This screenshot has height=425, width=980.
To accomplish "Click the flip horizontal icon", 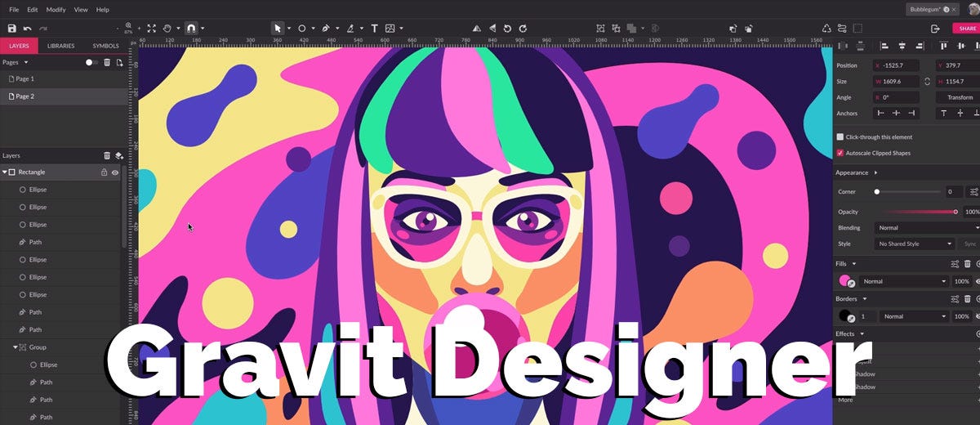I will point(477,28).
